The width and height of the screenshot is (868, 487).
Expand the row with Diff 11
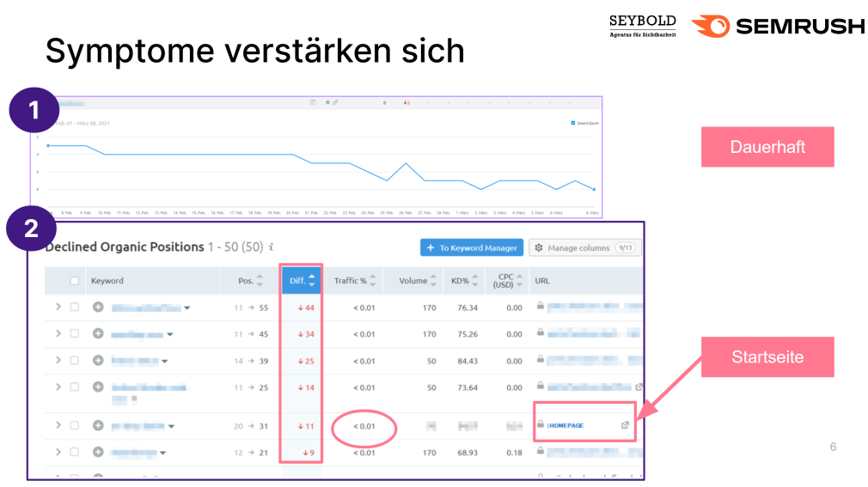click(58, 425)
